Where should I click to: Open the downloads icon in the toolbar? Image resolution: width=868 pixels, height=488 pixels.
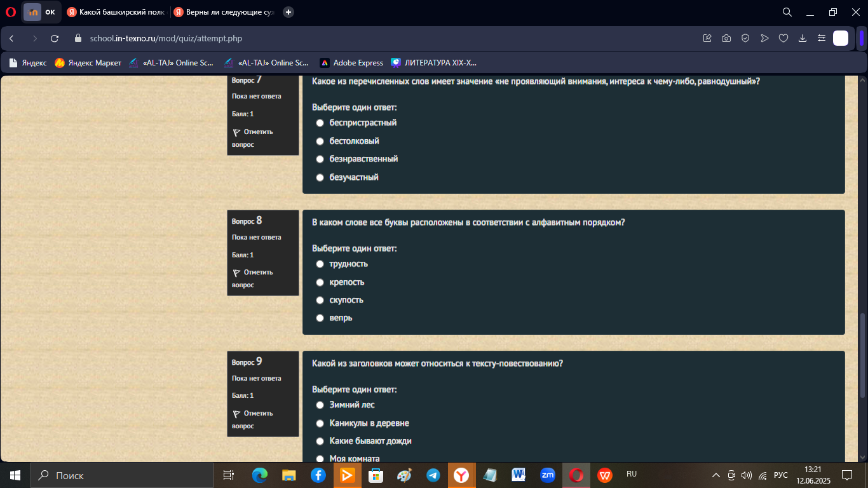(803, 38)
